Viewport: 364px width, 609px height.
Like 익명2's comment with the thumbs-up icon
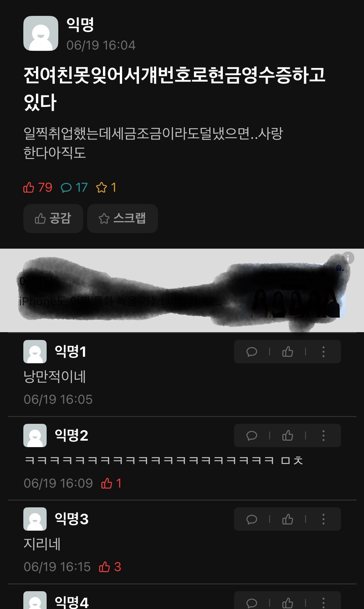[x=288, y=435]
